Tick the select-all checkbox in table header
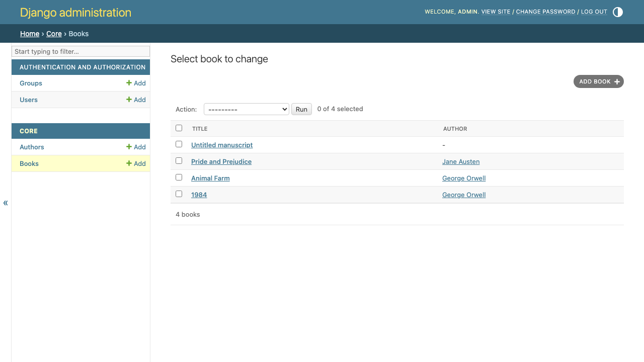 click(x=179, y=128)
